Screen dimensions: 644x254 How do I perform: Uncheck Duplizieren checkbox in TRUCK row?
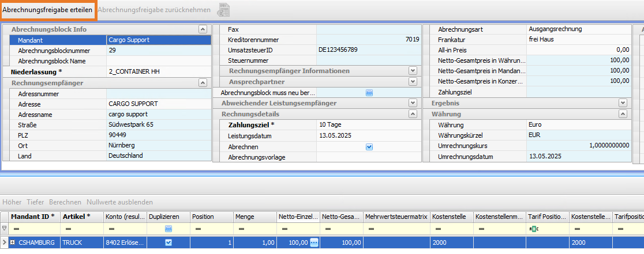tap(168, 242)
